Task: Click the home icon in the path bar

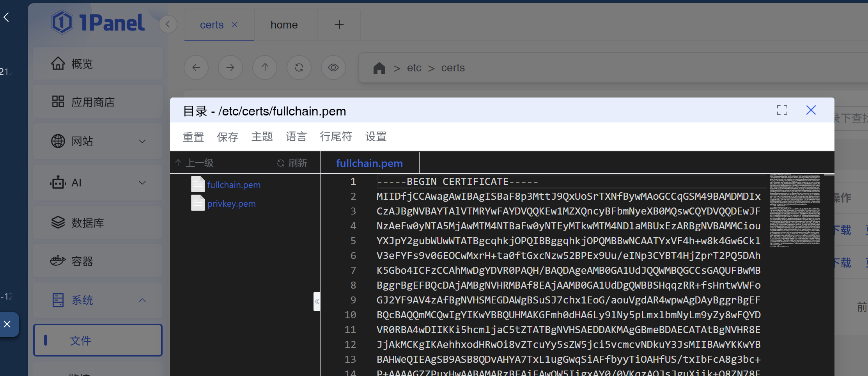Action: 379,68
